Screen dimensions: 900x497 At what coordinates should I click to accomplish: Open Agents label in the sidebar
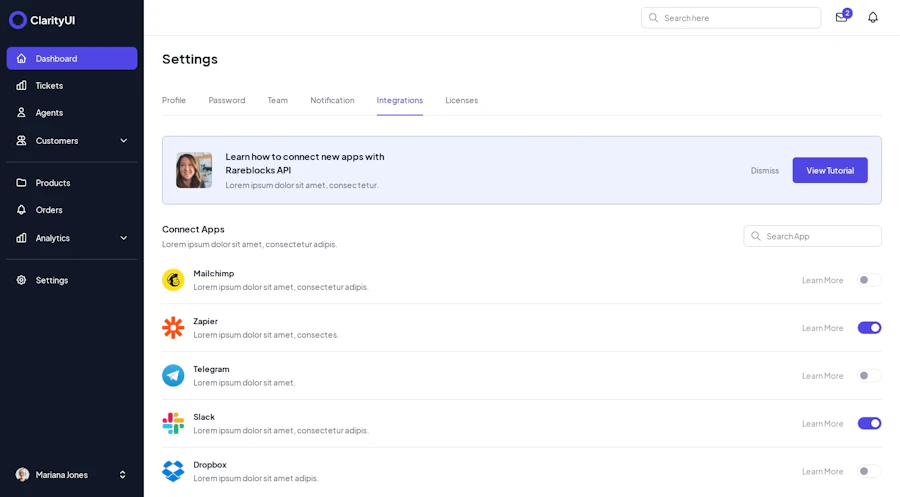[x=49, y=112]
